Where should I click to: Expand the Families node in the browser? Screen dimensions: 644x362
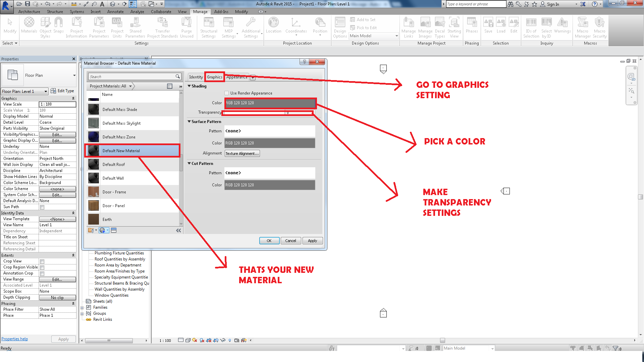82,307
